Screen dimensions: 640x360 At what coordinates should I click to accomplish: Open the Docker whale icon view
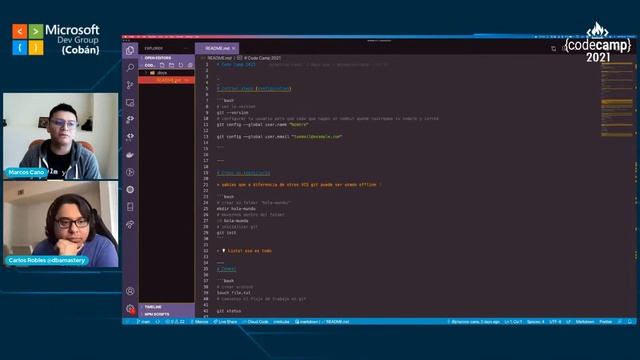[130, 155]
